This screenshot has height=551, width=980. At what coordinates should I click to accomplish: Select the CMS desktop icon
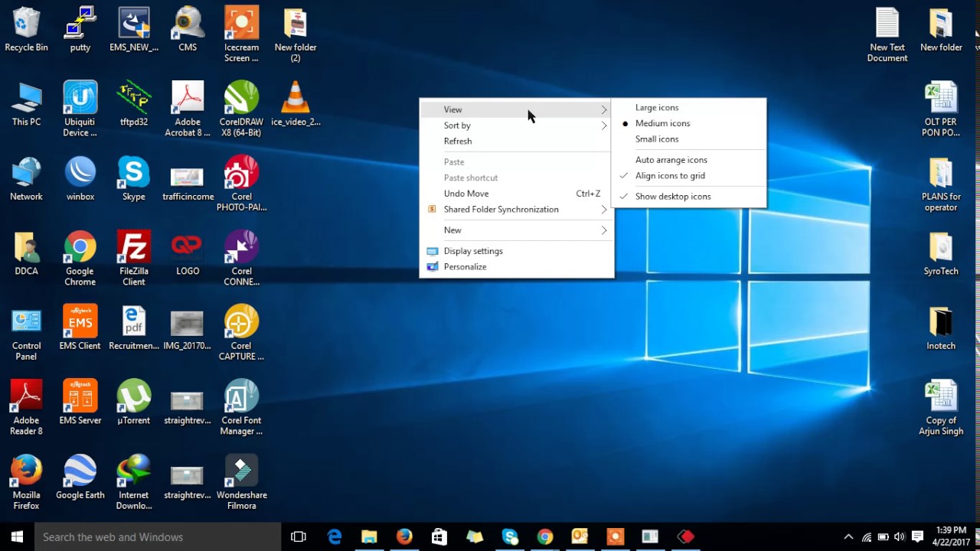pos(188,30)
